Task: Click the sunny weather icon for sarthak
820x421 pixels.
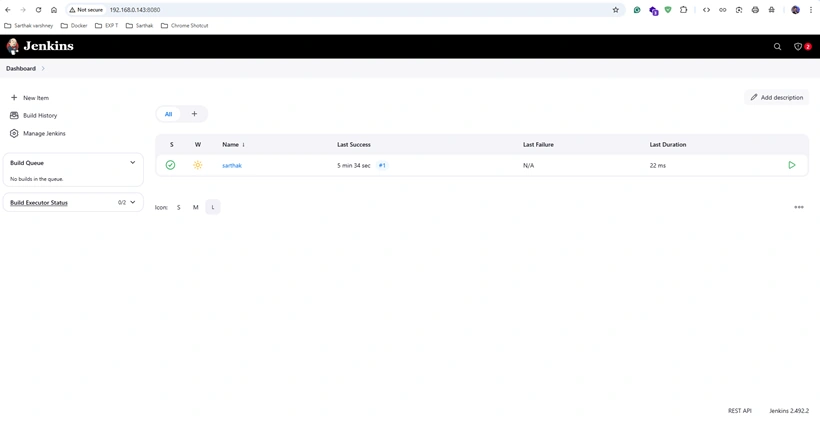Action: point(198,165)
